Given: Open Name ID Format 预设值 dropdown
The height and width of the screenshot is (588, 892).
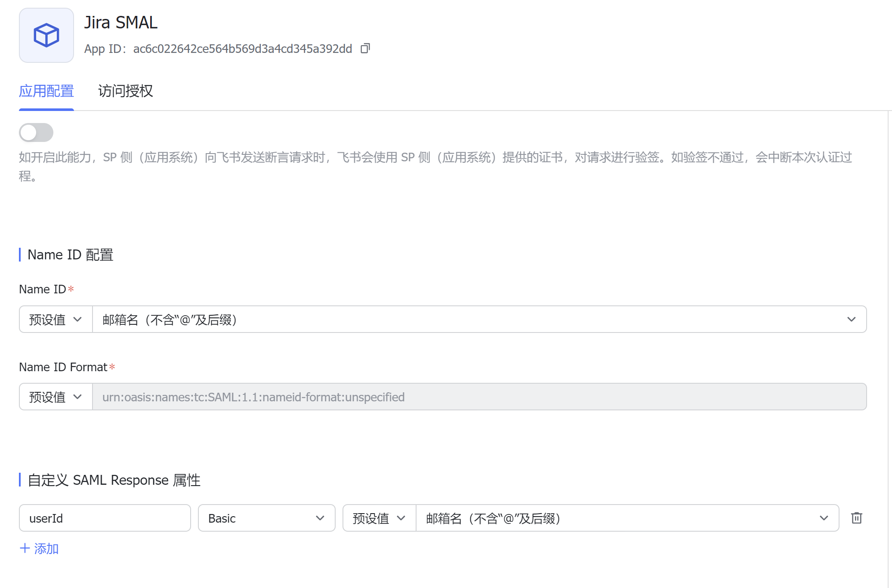Looking at the screenshot, I should (56, 397).
